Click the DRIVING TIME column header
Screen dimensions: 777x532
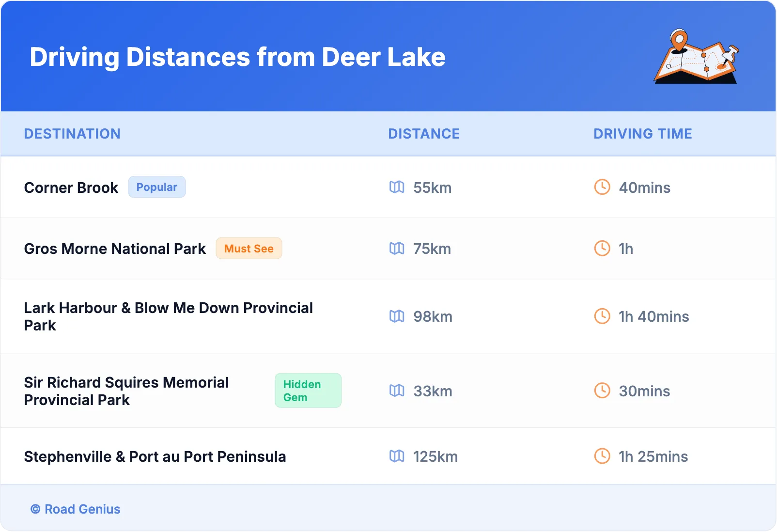[x=643, y=134]
